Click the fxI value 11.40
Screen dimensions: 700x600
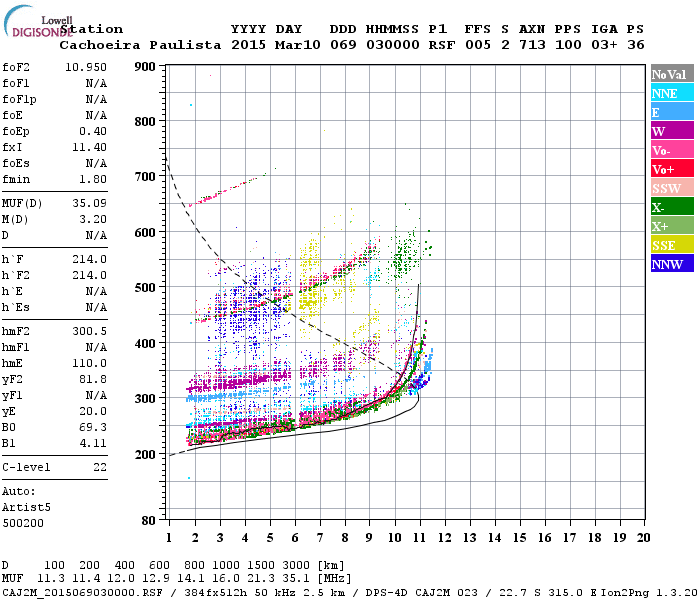[89, 147]
